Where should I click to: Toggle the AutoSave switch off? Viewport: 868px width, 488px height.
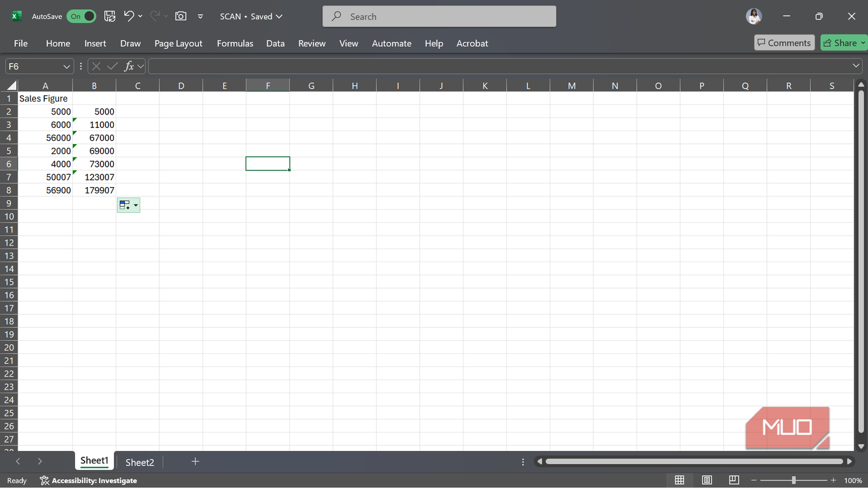(81, 17)
